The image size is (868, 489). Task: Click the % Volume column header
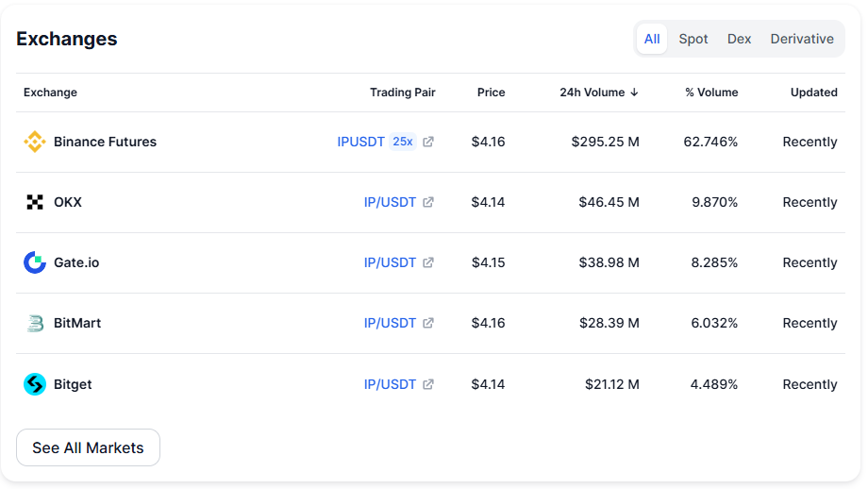tap(711, 93)
